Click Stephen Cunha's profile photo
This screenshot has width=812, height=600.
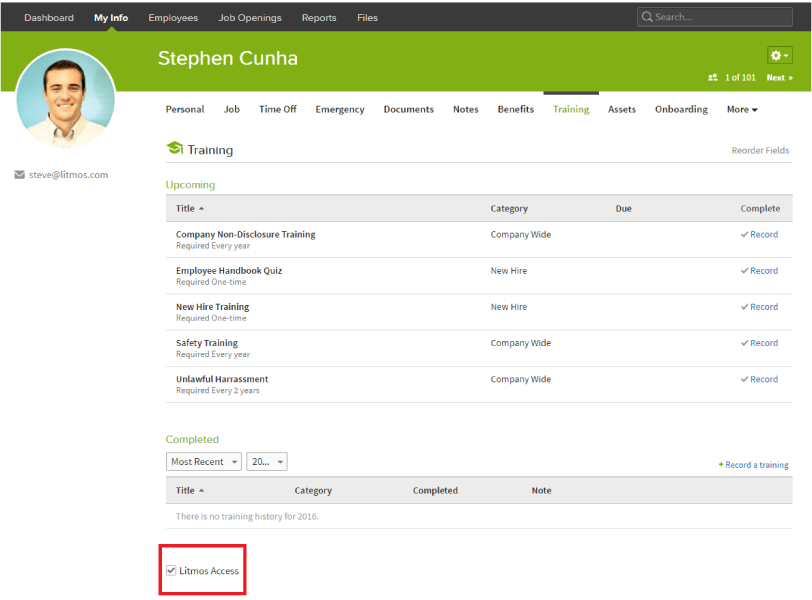pyautogui.click(x=66, y=98)
